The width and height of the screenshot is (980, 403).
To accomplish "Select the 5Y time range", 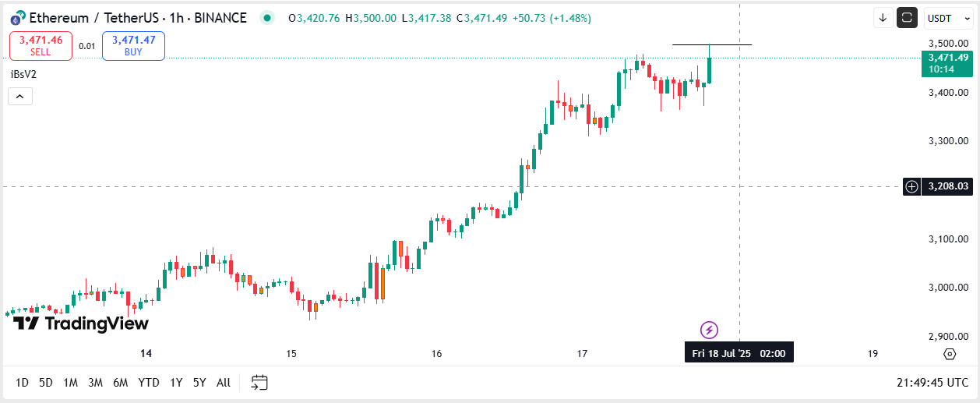I will 200,383.
